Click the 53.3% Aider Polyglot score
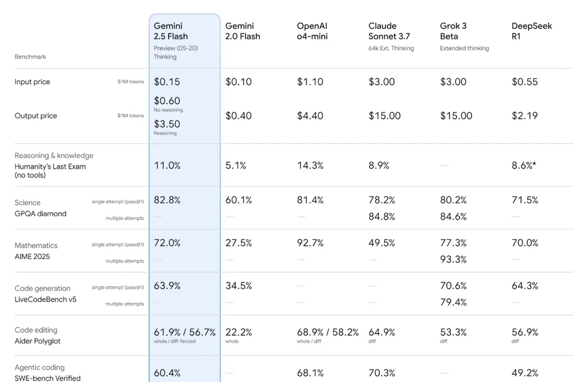The image size is (588, 382). coord(453,332)
